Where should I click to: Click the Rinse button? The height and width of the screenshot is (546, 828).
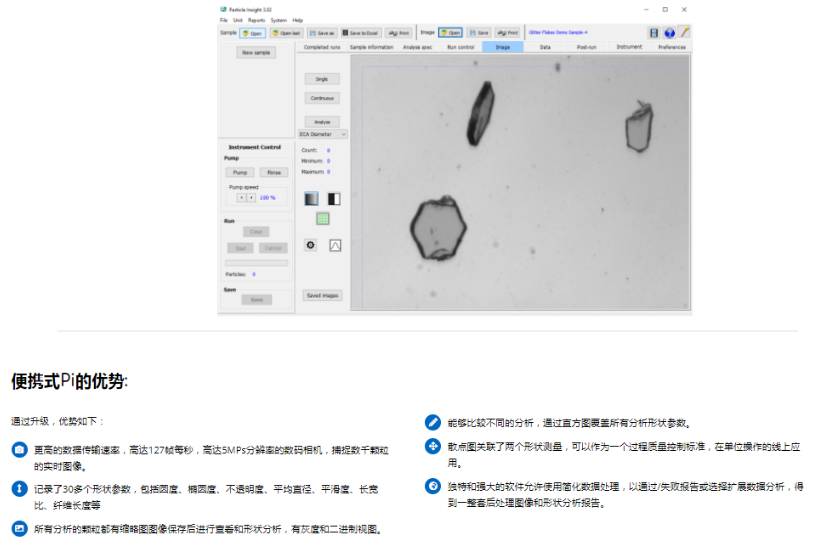coord(274,172)
